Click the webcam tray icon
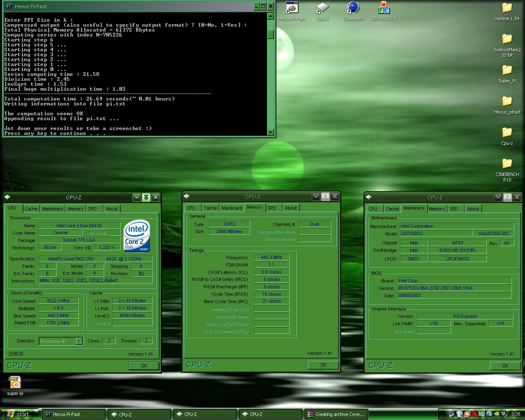 tap(504, 414)
